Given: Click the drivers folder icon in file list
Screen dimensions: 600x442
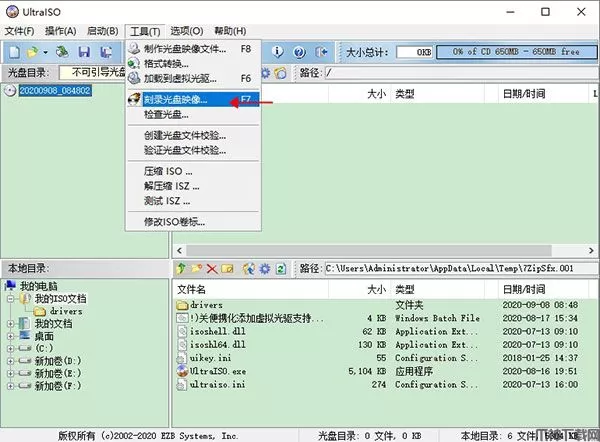Looking at the screenshot, I should (x=183, y=305).
